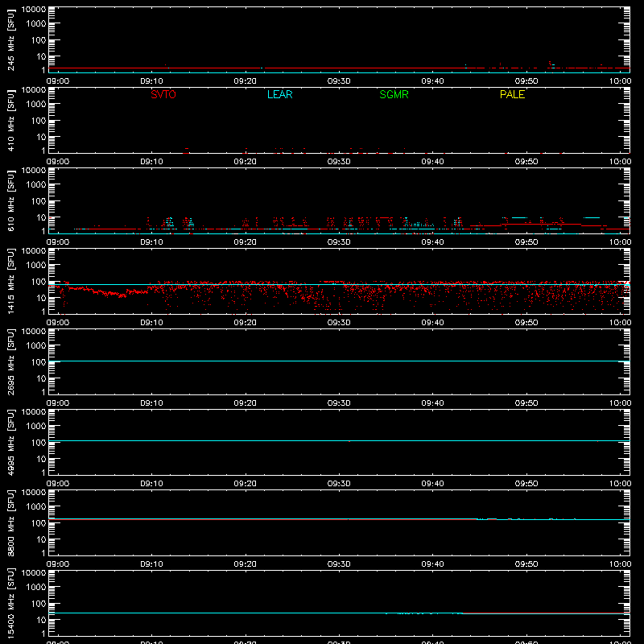Select the 8800 MHz [SFU] axis title
This screenshot has height=644, width=644.
point(10,522)
